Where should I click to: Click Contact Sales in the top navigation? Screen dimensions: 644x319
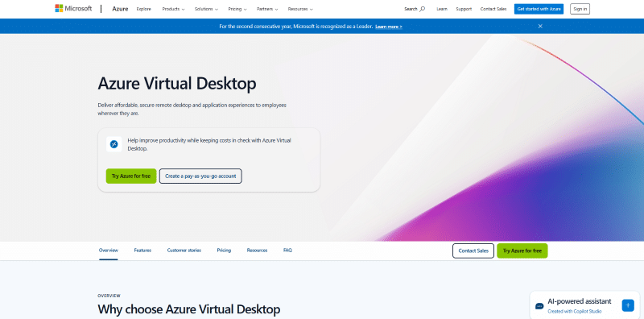pyautogui.click(x=493, y=9)
